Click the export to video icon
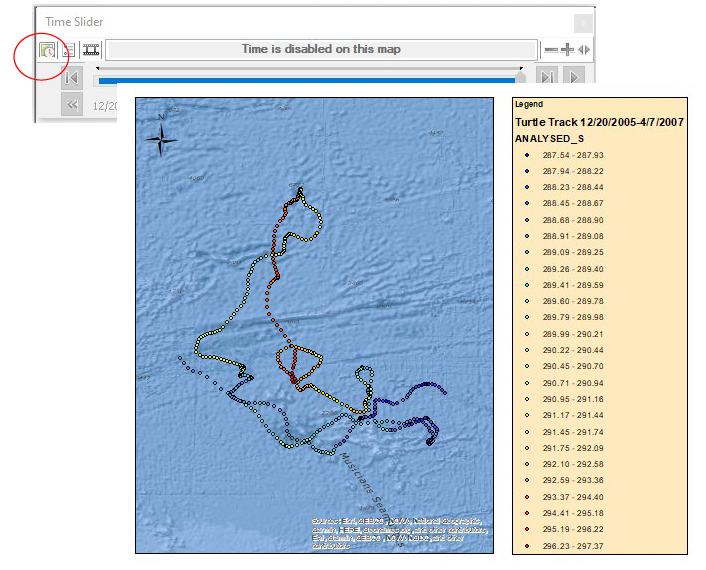 pos(92,49)
